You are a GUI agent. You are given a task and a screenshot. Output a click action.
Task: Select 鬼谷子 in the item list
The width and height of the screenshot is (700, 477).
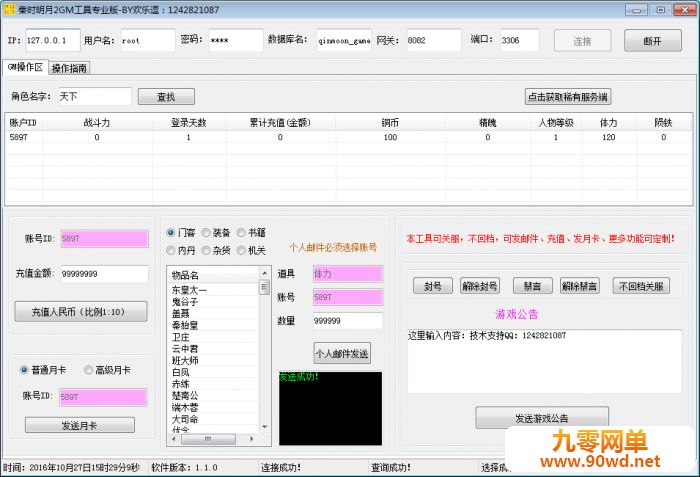point(213,301)
